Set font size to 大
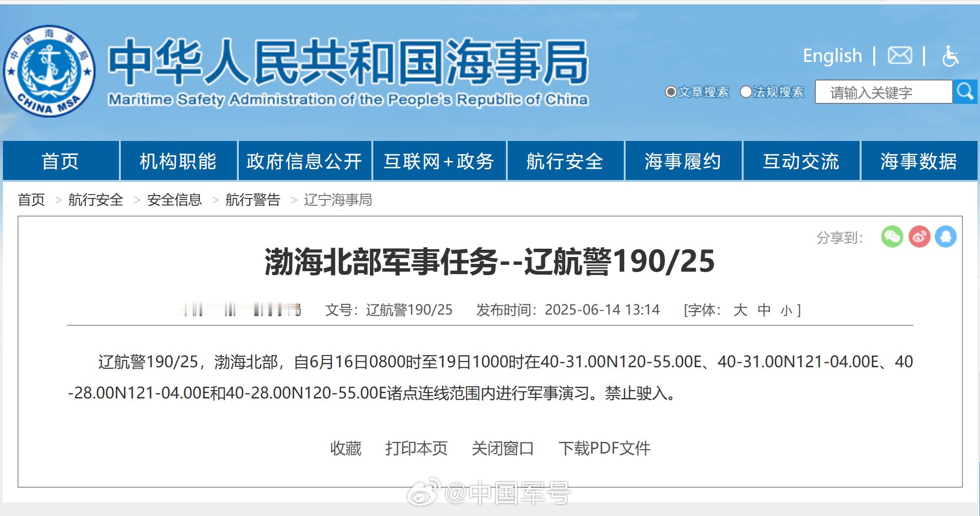 click(740, 310)
